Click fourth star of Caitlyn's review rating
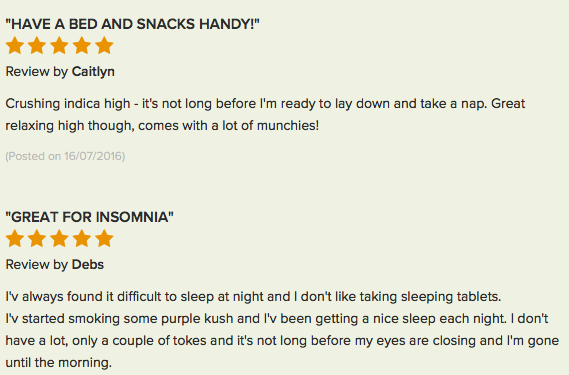This screenshot has height=375, width=569. click(82, 45)
